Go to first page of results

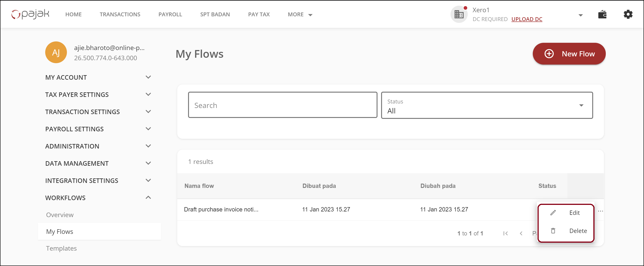click(505, 233)
